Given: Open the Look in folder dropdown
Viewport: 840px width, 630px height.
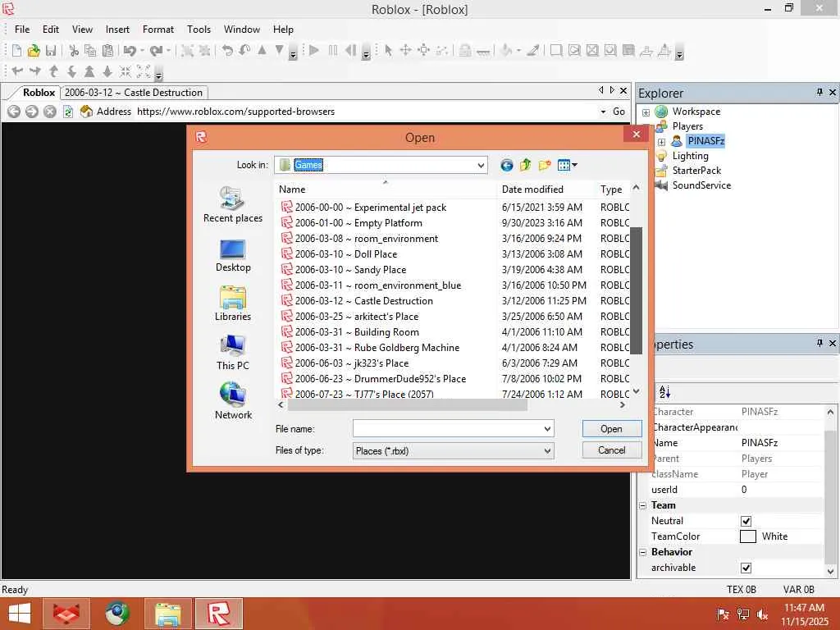Looking at the screenshot, I should tap(481, 165).
